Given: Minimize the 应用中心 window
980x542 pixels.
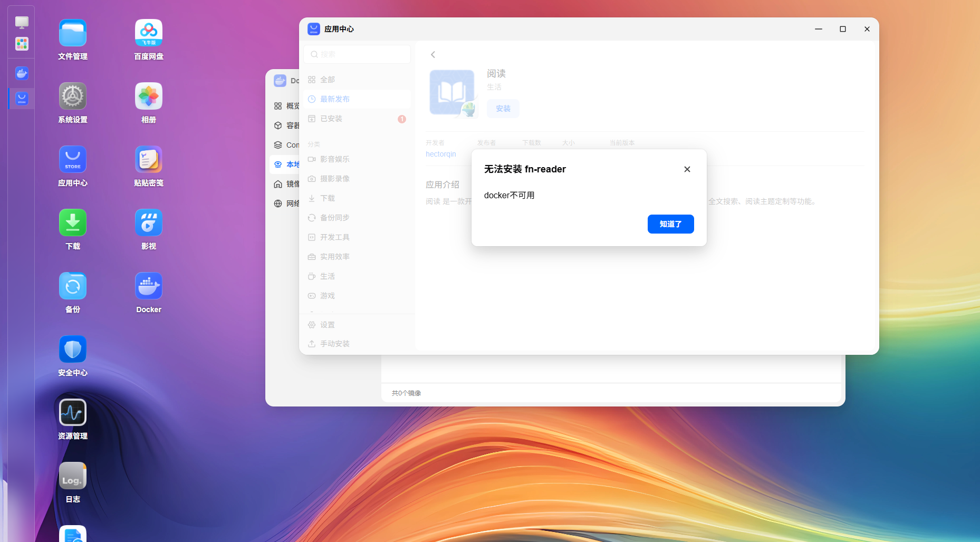Looking at the screenshot, I should tap(819, 29).
